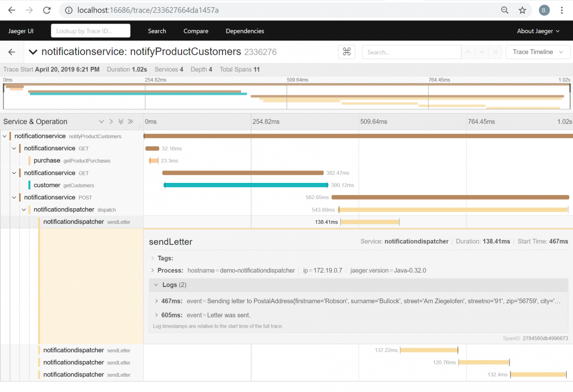573x392 pixels.
Task: Reload the page with the browser refresh icon
Action: click(46, 10)
